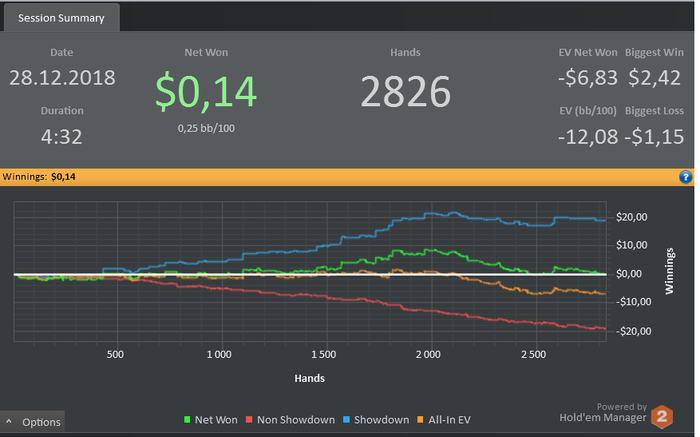Click the vertical Winnings axis title

(x=669, y=271)
